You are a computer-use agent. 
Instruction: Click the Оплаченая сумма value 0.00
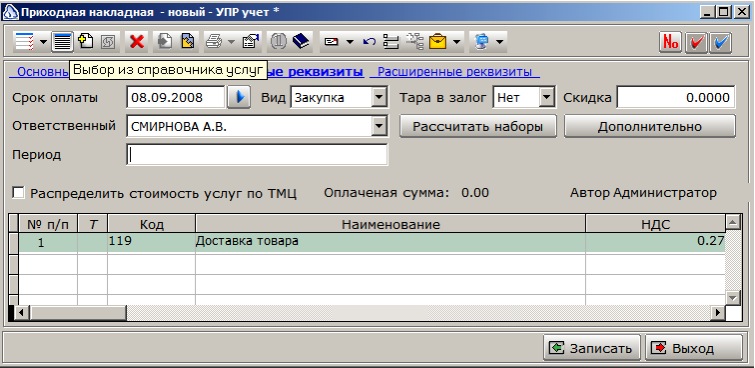pos(475,193)
